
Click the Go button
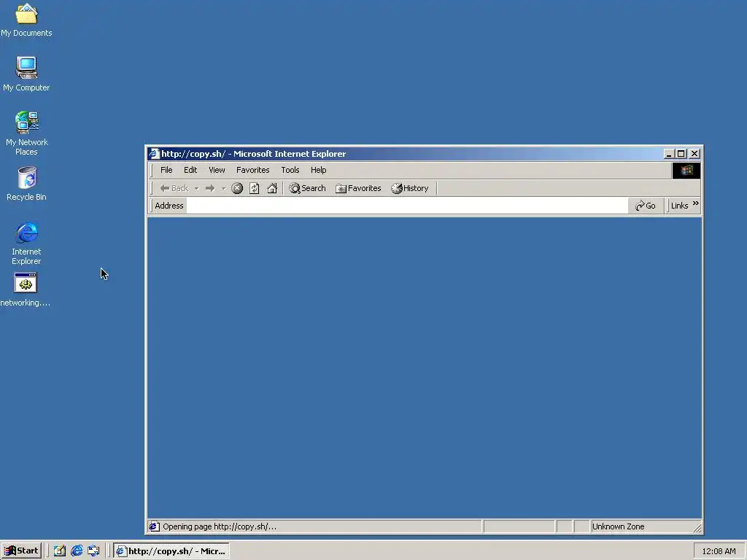[646, 206]
